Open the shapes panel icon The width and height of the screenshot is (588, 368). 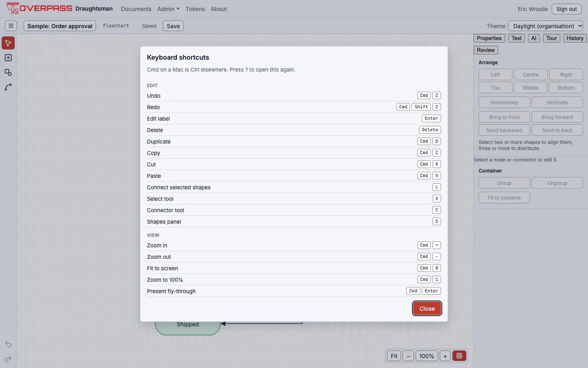pos(8,72)
